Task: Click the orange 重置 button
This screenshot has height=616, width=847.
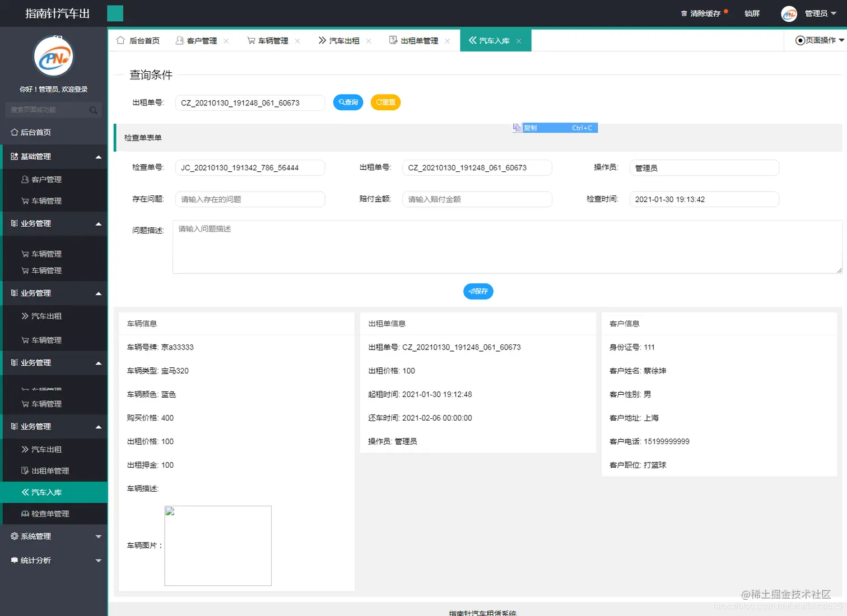Action: 385,102
